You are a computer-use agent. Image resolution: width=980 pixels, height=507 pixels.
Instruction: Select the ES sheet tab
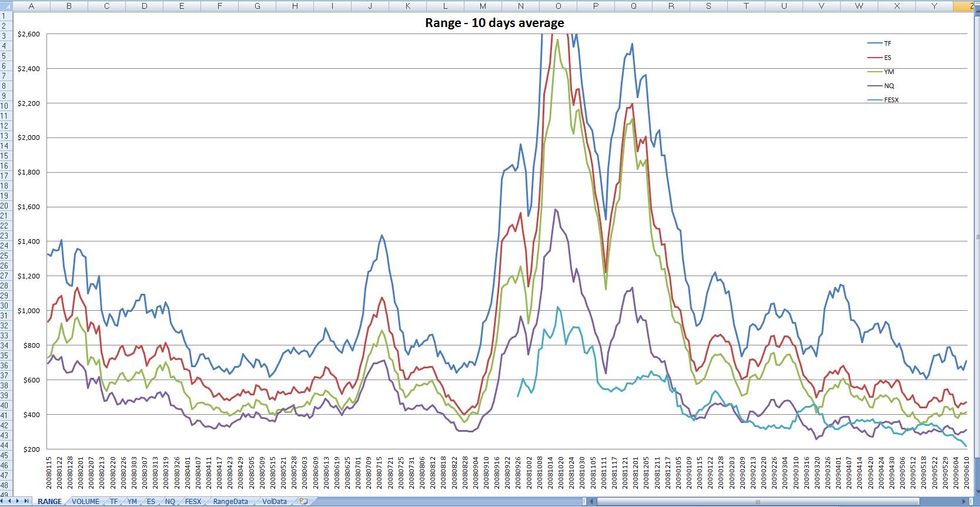pos(151,501)
